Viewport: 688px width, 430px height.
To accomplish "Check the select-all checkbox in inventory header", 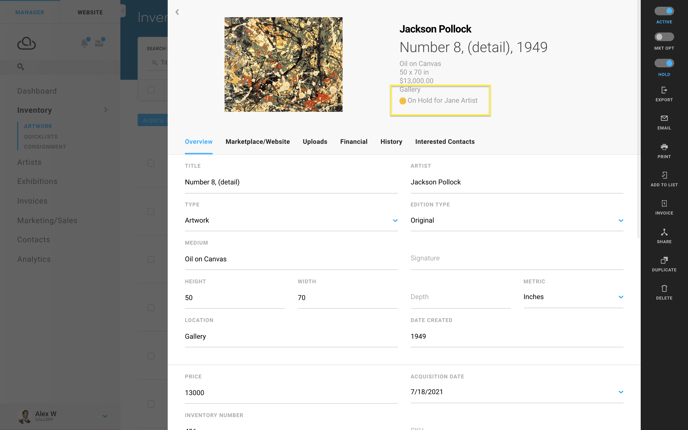I will 151,90.
